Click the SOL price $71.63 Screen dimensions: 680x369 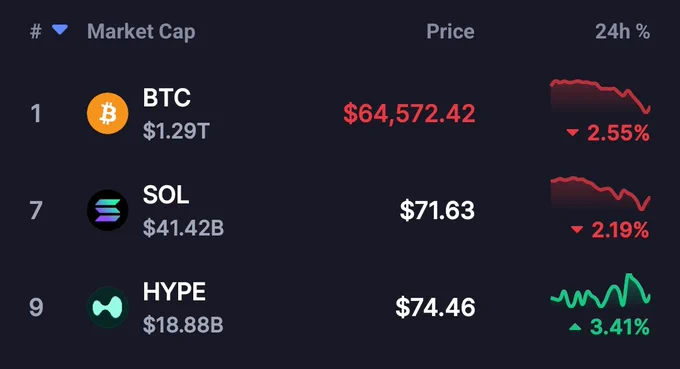pos(437,210)
